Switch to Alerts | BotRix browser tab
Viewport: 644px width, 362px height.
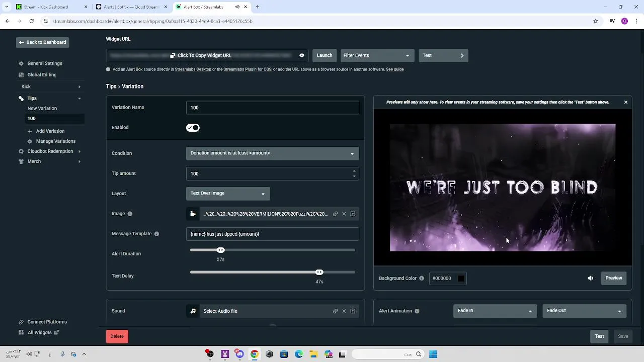point(131,7)
